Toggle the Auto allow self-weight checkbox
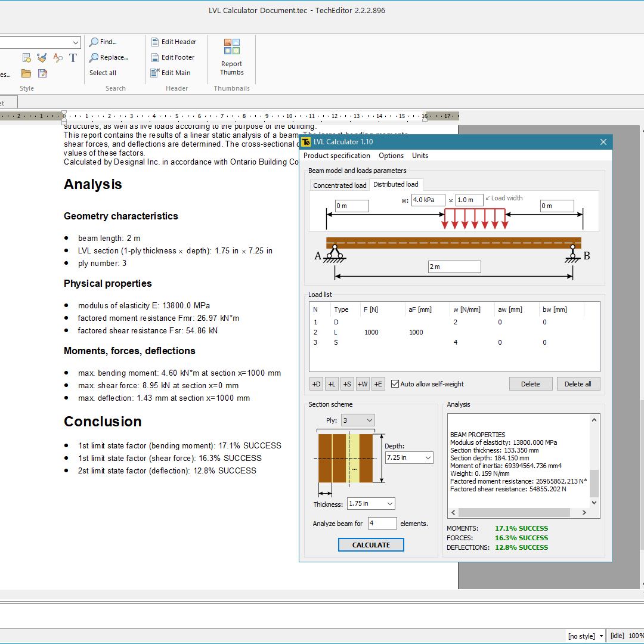Screen dimensions: 644x644 point(395,384)
